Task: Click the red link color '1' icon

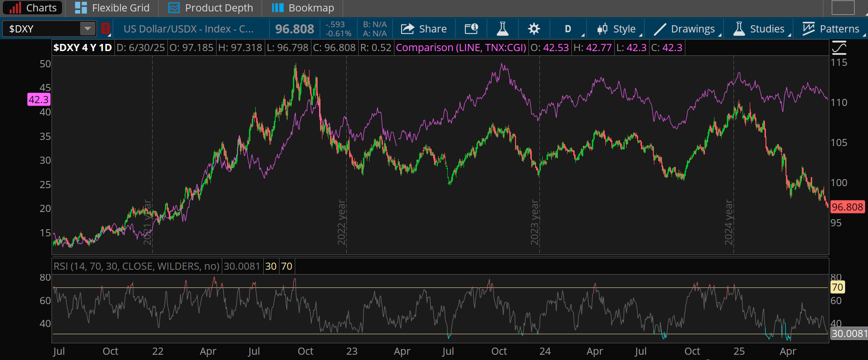Action: coord(105,29)
